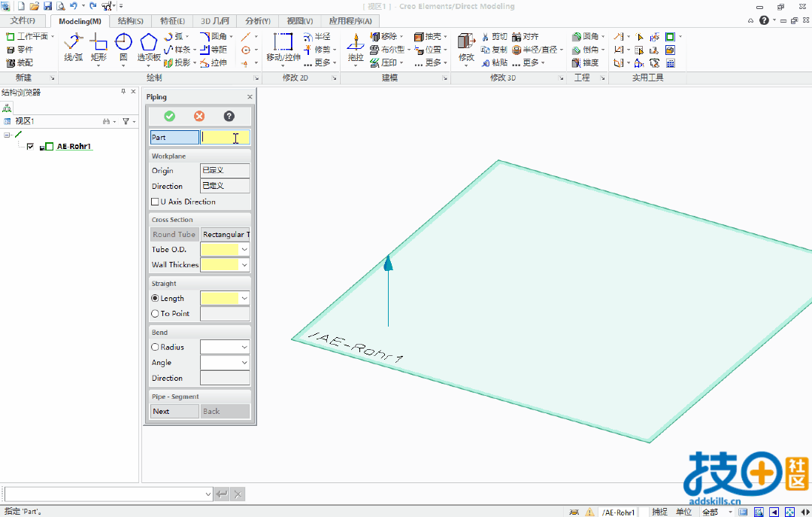
Task: Apply 2D 圆角 fillet in the draw group
Action: point(214,36)
